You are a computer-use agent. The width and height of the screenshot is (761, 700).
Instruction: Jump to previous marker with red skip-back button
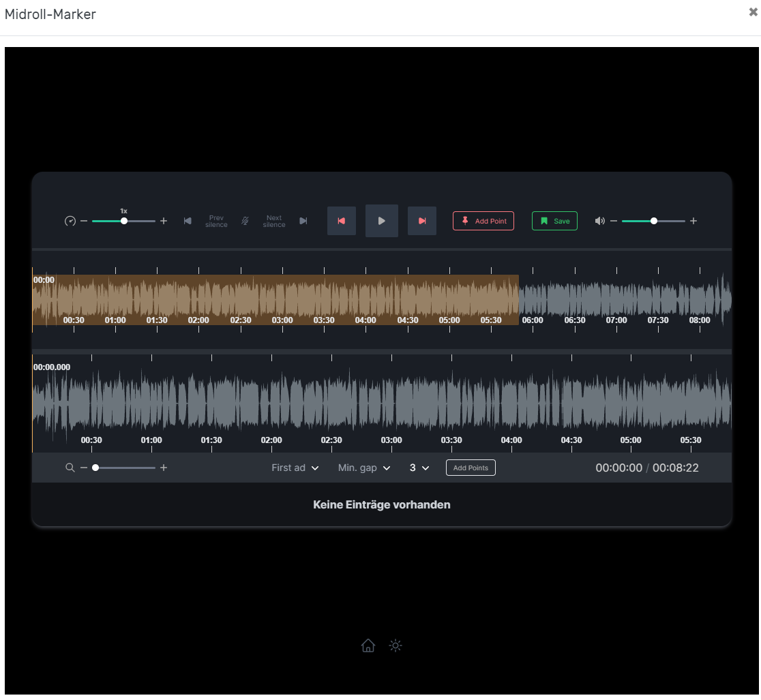tap(341, 221)
